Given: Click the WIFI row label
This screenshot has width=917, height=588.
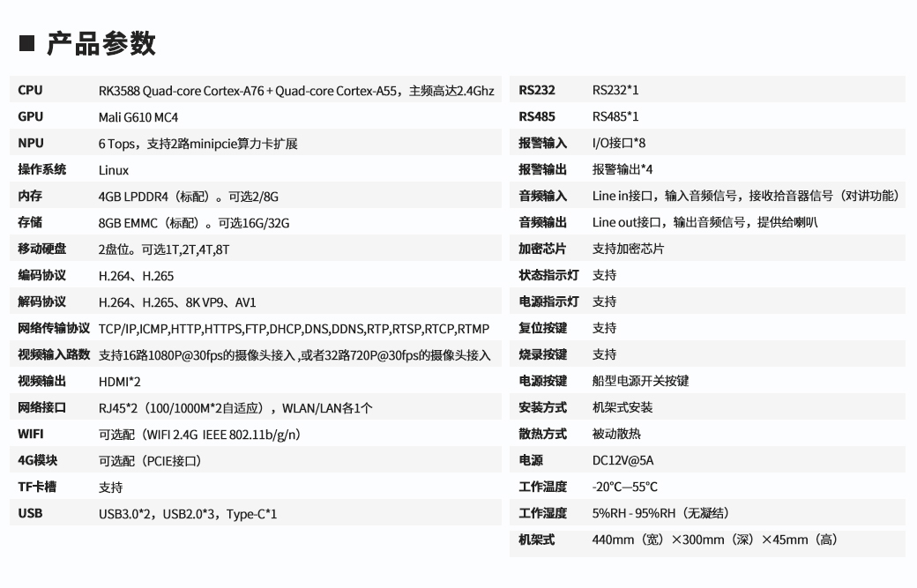Looking at the screenshot, I should [31, 434].
